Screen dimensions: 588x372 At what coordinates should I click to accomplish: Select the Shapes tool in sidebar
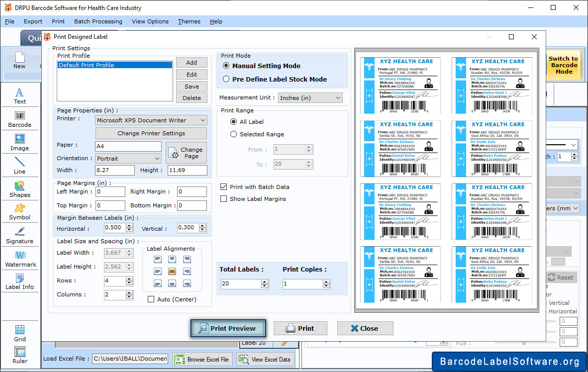19,189
